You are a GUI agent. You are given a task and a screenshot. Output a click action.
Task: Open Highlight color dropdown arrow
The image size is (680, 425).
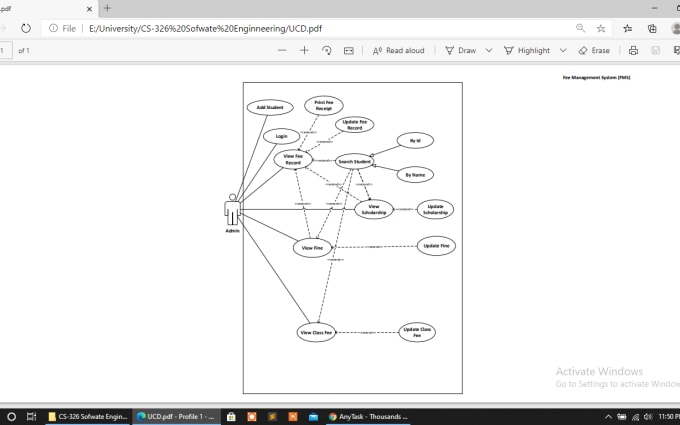click(563, 51)
